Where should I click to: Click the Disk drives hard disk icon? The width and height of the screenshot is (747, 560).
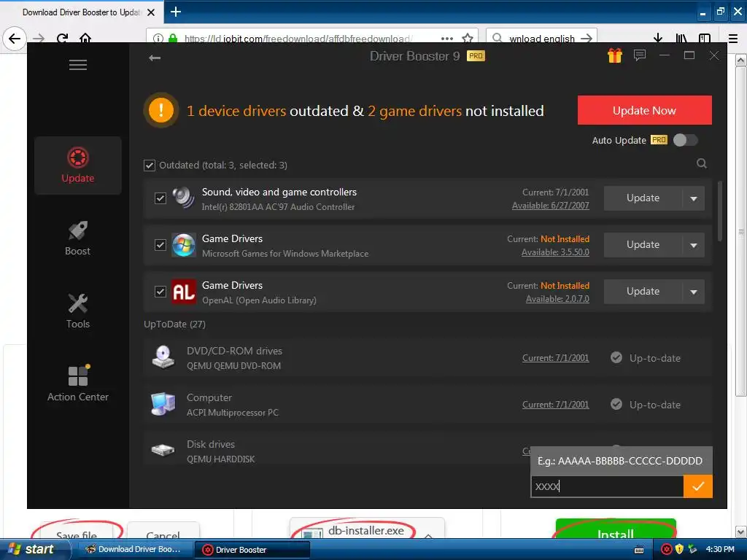click(163, 450)
